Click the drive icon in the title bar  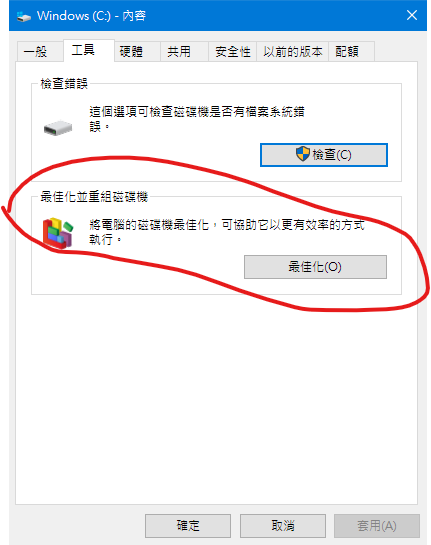click(24, 16)
